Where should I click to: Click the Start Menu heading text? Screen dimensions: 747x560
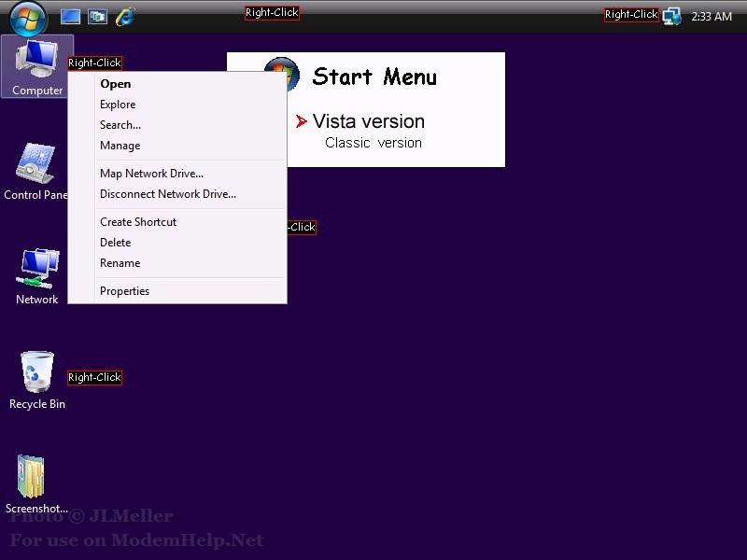coord(374,77)
